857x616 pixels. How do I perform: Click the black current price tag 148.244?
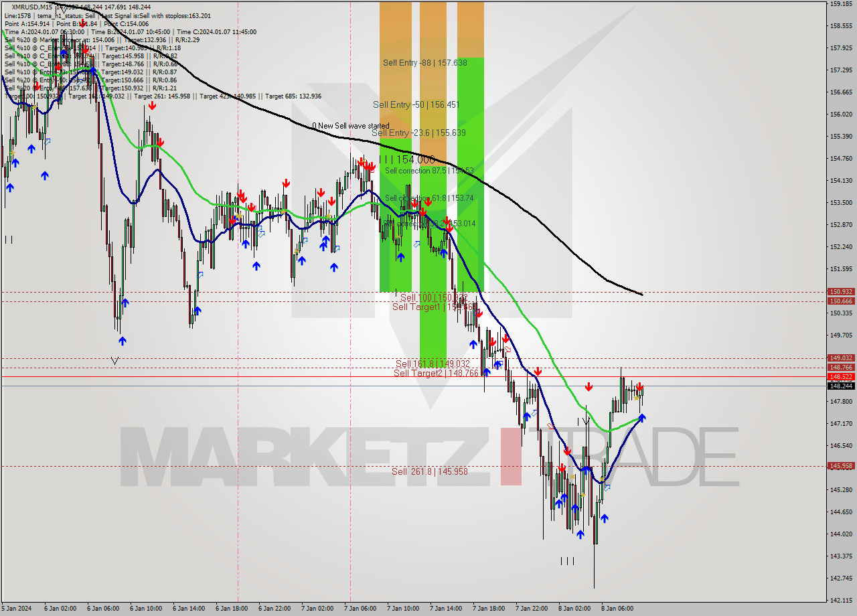tap(841, 386)
